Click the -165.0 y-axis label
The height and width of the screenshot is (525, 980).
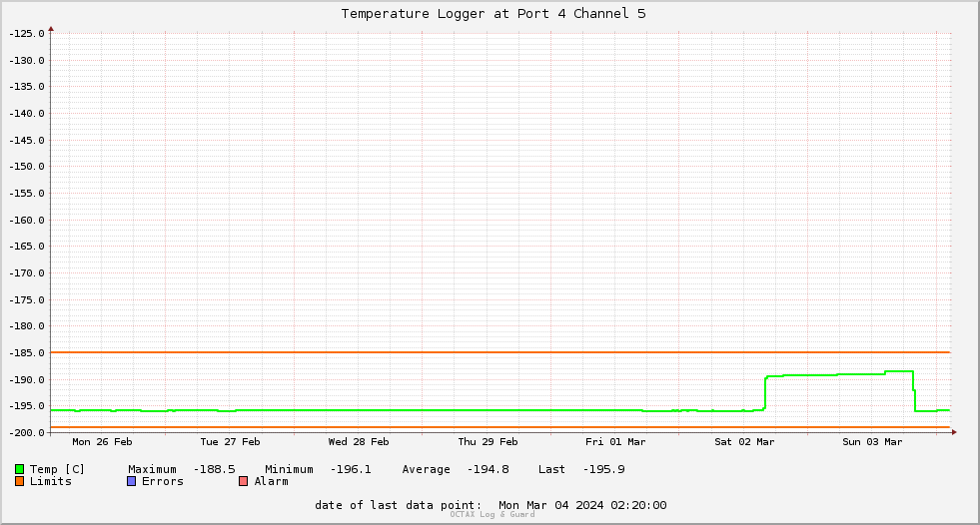point(26,247)
